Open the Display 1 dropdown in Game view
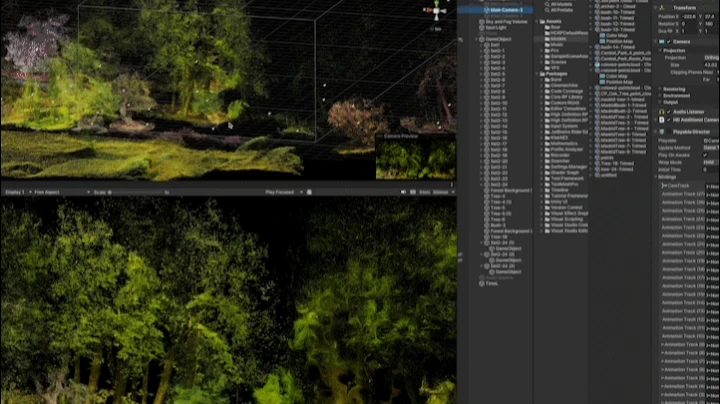Image resolution: width=720 pixels, height=404 pixels. (18, 192)
